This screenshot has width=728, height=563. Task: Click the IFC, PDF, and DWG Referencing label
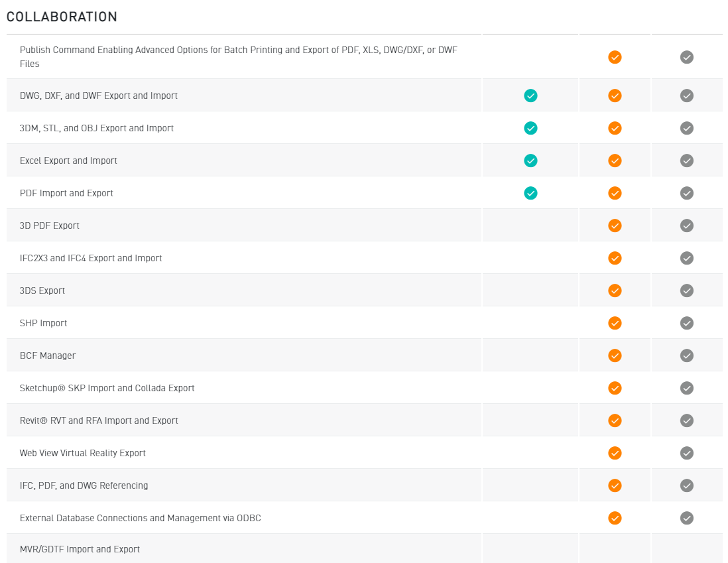click(84, 485)
